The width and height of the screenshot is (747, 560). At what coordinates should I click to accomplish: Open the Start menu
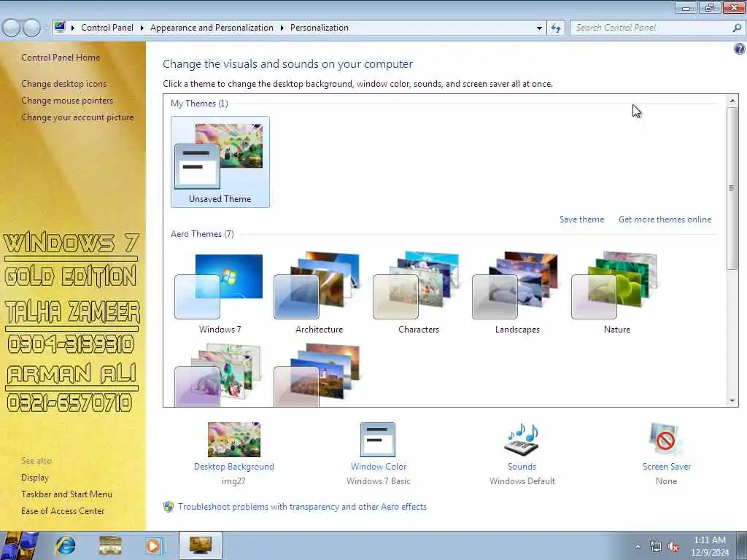click(19, 545)
